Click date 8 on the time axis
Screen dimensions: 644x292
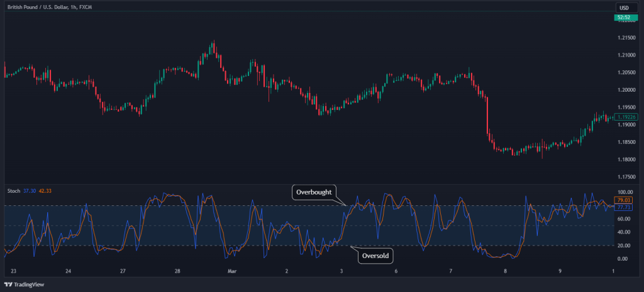(506, 271)
